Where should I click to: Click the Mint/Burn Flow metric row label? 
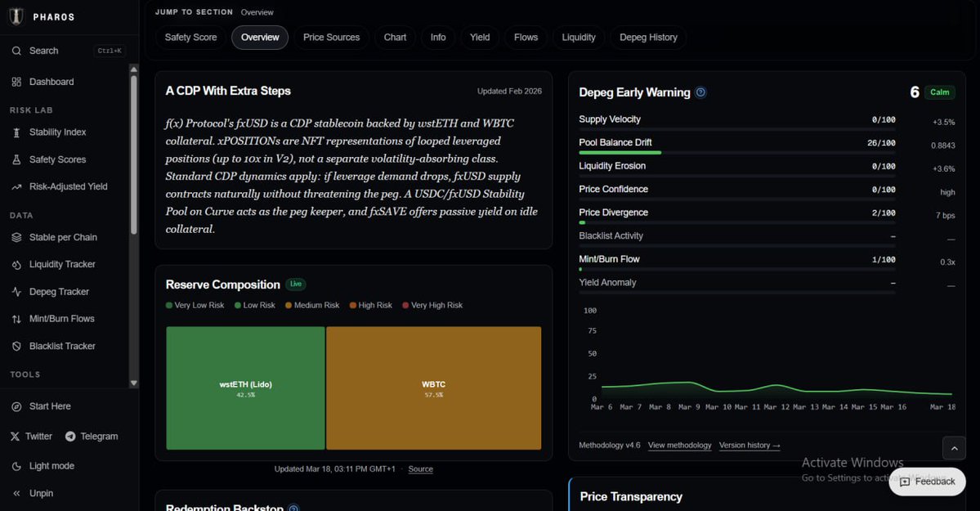click(609, 259)
